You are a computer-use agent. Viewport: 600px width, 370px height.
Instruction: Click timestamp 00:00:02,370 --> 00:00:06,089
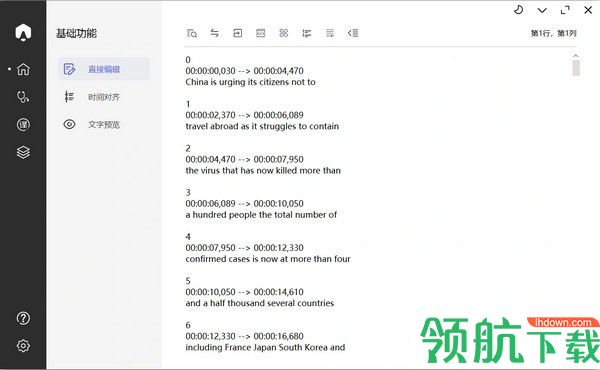[x=245, y=115]
